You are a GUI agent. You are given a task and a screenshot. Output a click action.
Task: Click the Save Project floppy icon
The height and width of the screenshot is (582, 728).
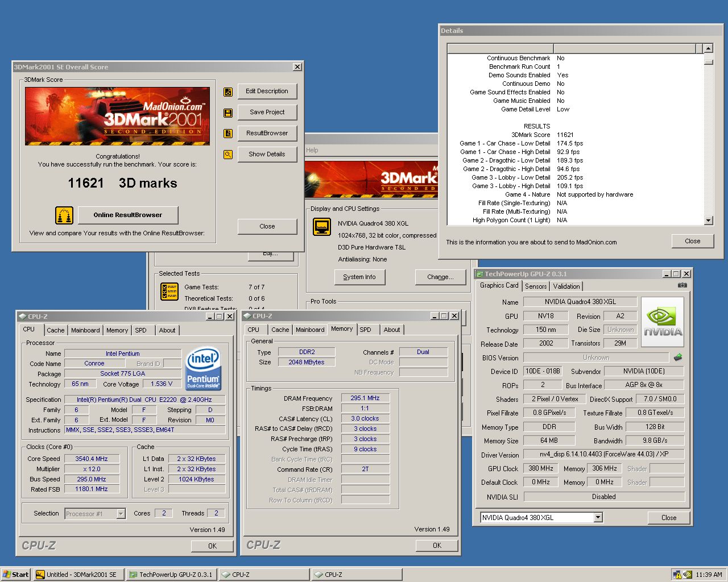pyautogui.click(x=228, y=113)
